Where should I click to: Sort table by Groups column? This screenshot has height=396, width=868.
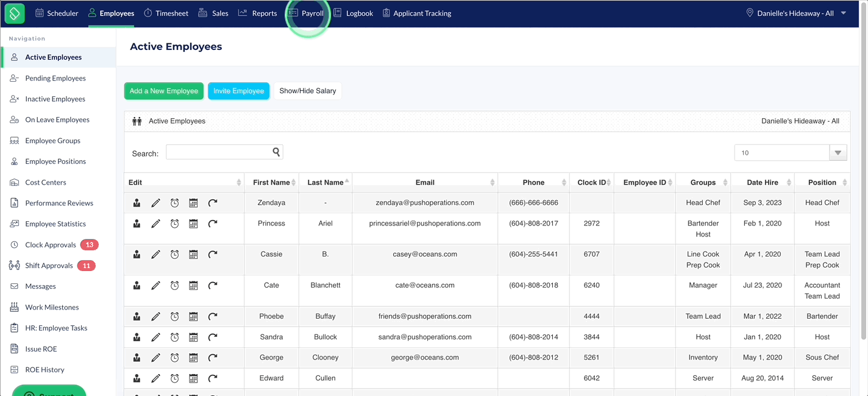pos(703,183)
